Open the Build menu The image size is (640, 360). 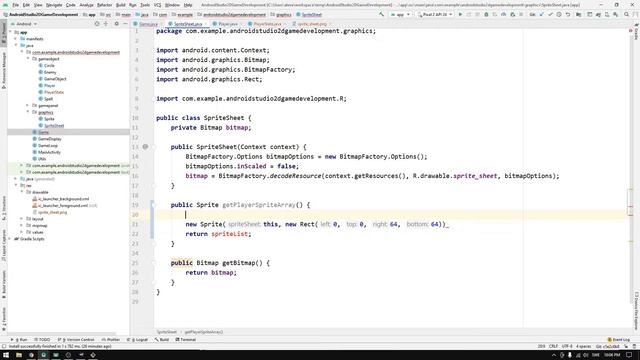click(x=120, y=5)
